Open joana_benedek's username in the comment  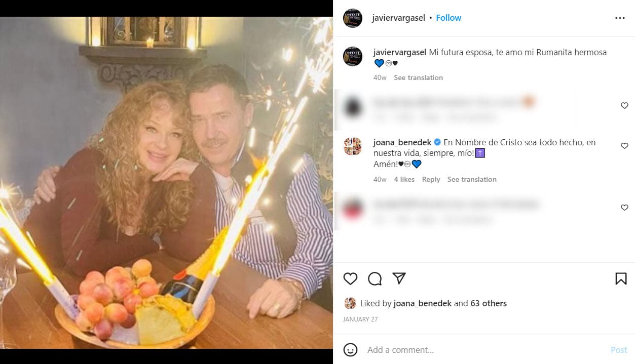402,142
